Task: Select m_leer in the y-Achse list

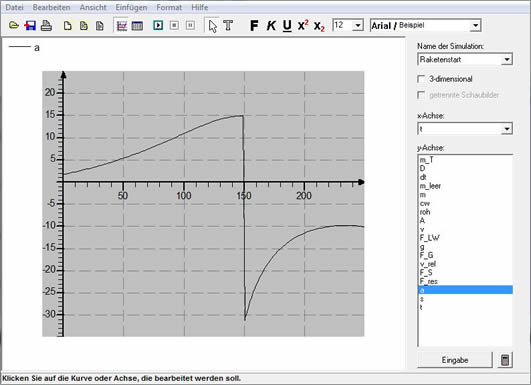Action: click(466, 186)
